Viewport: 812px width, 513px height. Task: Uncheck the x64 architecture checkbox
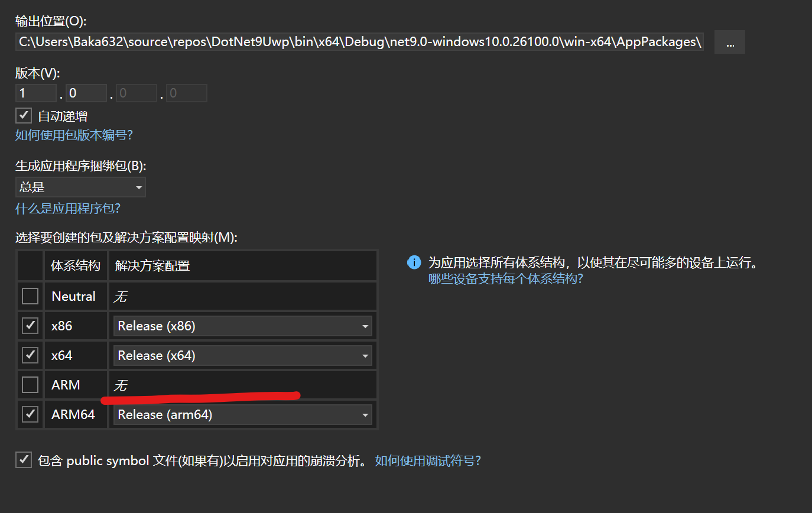(x=30, y=355)
